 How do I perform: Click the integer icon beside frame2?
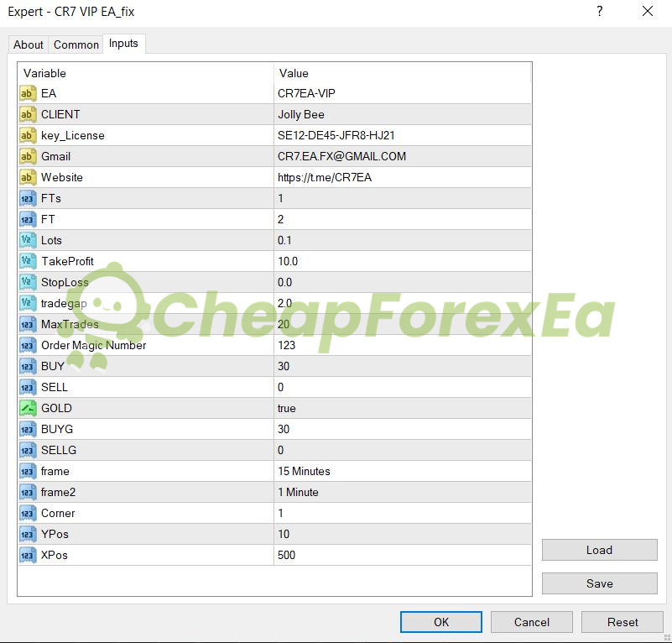(28, 492)
